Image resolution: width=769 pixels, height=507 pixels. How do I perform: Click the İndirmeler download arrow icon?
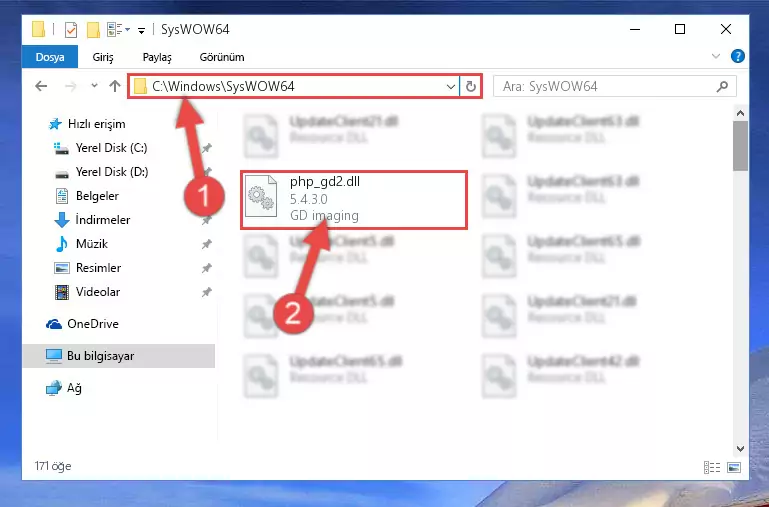[62, 220]
